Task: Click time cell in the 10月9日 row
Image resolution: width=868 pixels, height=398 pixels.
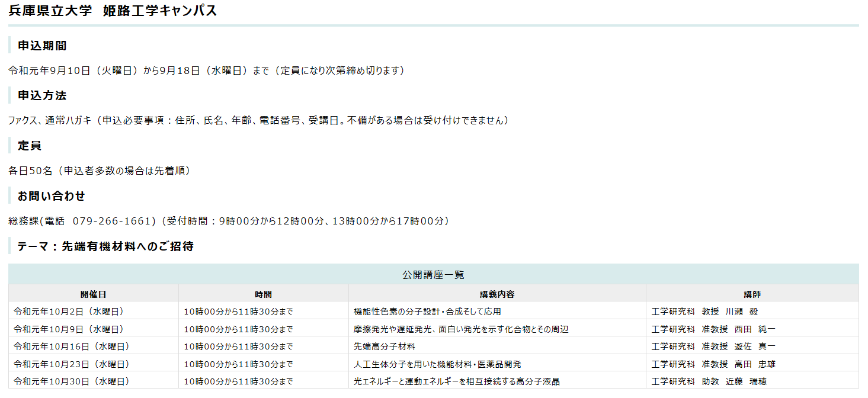Action: click(x=264, y=329)
